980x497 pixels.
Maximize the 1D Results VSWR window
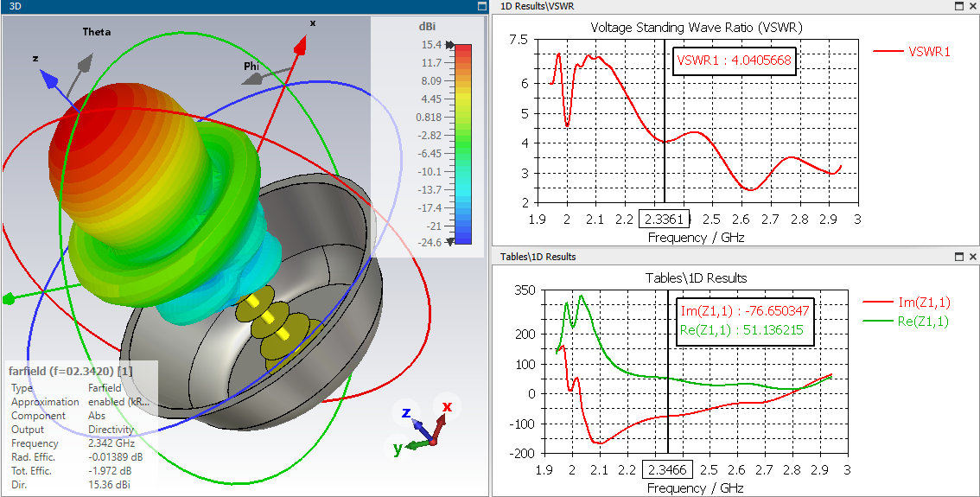pos(959,6)
